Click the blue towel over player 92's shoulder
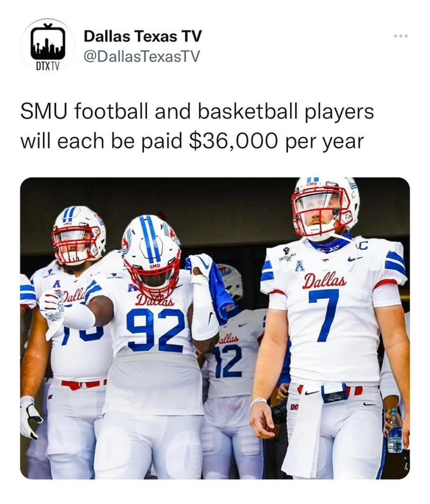This screenshot has height=504, width=430. pos(209,286)
